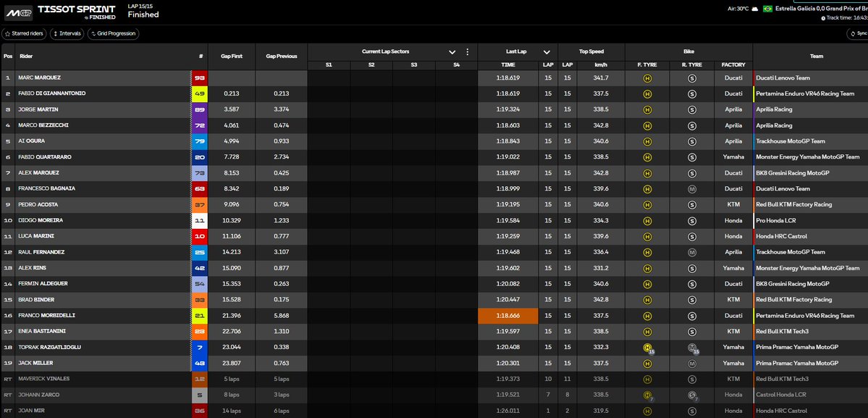Click the 1:26.011 lap time of Joan Mir
The width and height of the screenshot is (868, 418).
[507, 411]
